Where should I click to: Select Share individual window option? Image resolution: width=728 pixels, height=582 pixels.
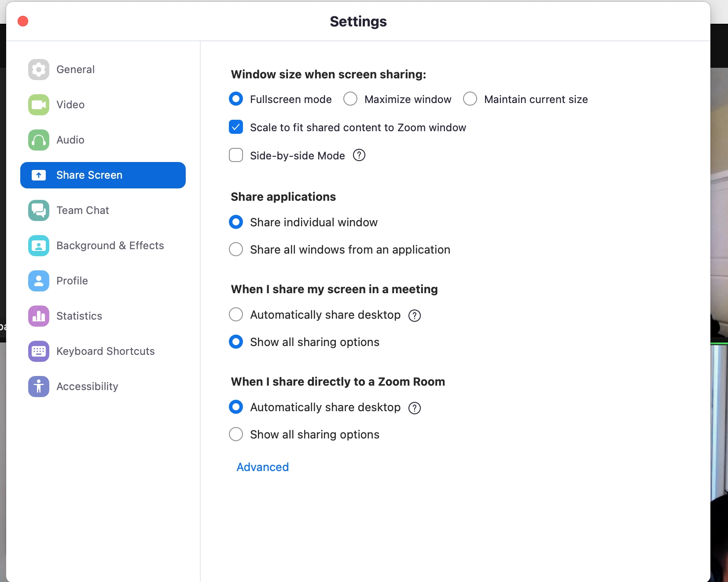[236, 222]
